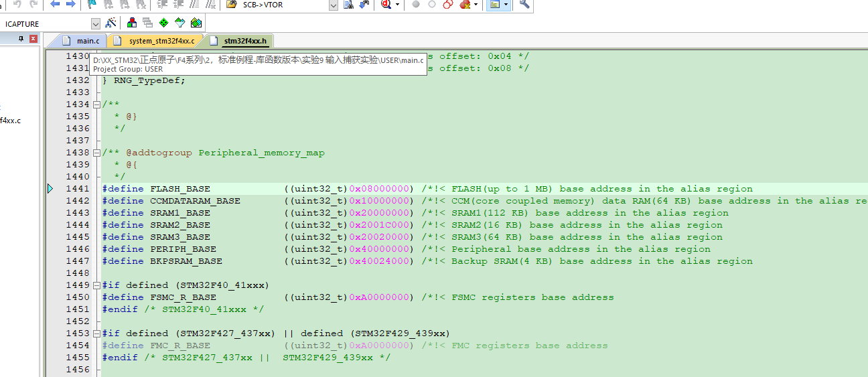Open kill breakpoints dropdown arrow
The image size is (868, 377).
pyautogui.click(x=476, y=4)
